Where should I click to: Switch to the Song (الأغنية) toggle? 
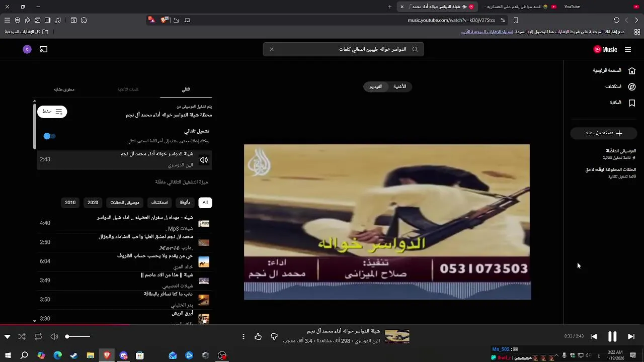(399, 86)
